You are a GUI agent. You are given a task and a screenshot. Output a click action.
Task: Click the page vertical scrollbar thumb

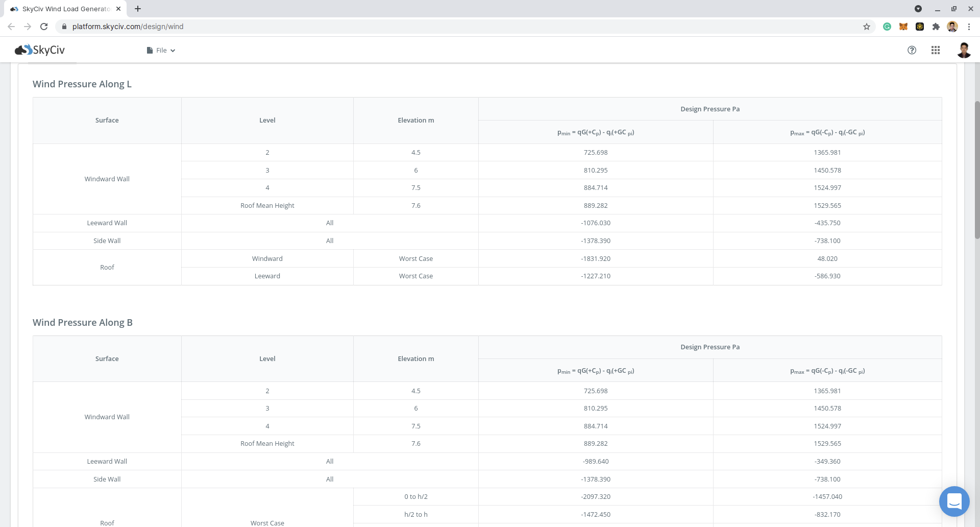(977, 170)
